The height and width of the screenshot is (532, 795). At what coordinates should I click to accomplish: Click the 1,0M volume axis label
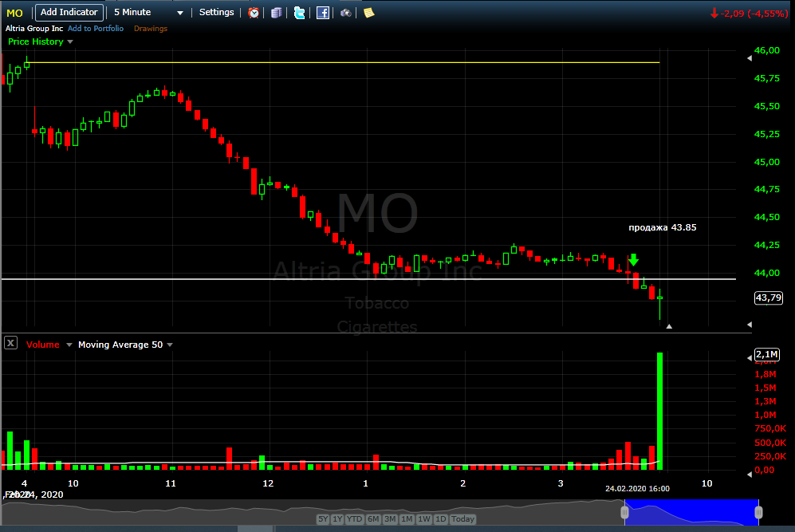pos(765,415)
